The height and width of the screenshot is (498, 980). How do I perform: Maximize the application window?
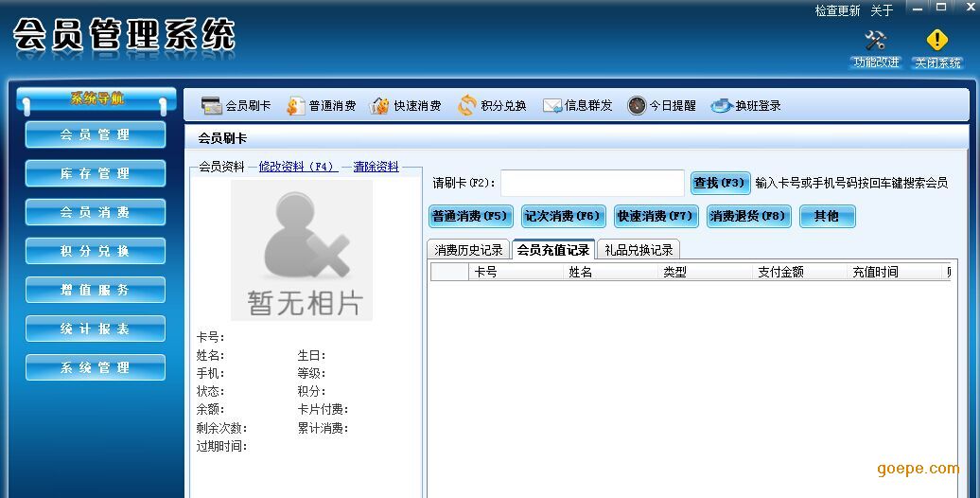pos(941,8)
